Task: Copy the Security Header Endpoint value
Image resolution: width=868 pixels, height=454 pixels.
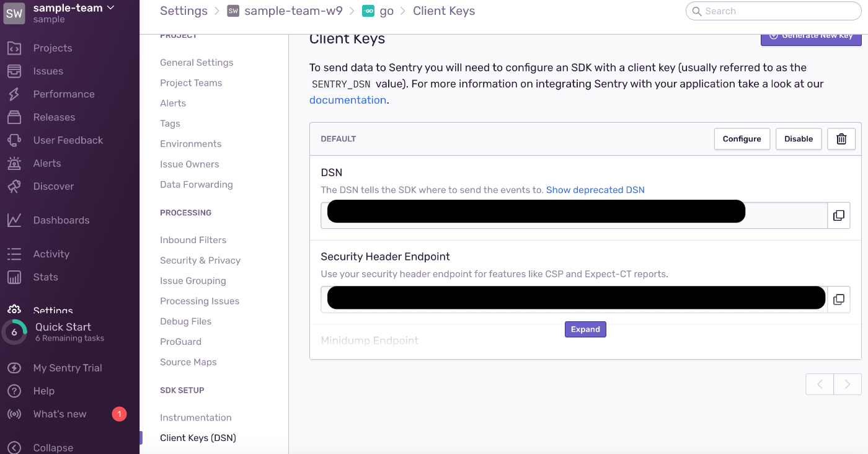Action: (x=839, y=300)
